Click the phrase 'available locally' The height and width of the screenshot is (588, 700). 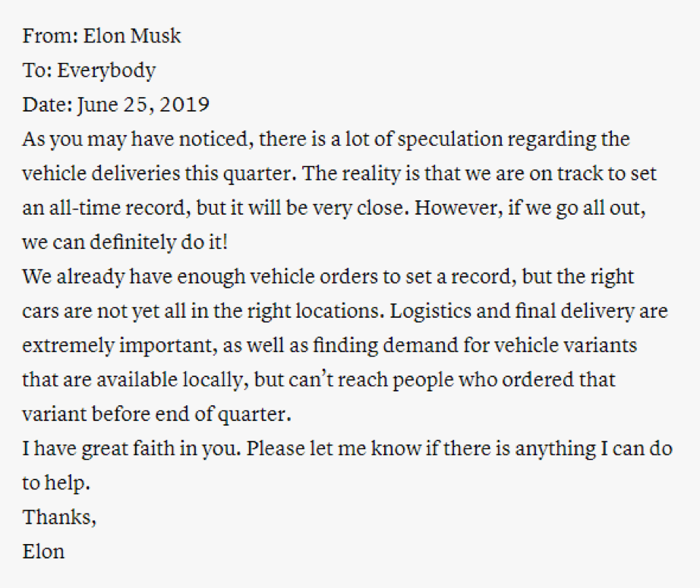(x=172, y=380)
